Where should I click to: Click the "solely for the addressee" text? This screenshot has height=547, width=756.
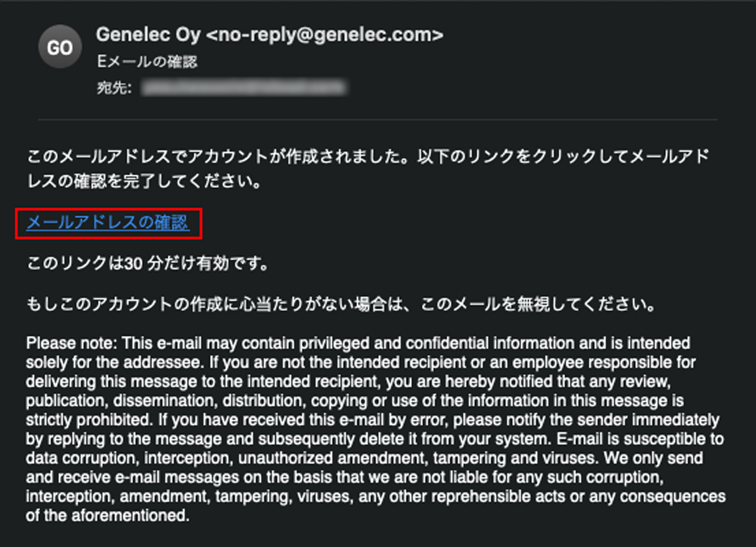(x=114, y=362)
